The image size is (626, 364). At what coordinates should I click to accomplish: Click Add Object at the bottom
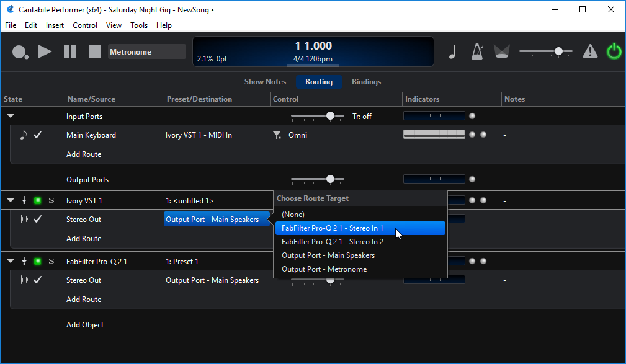point(85,324)
